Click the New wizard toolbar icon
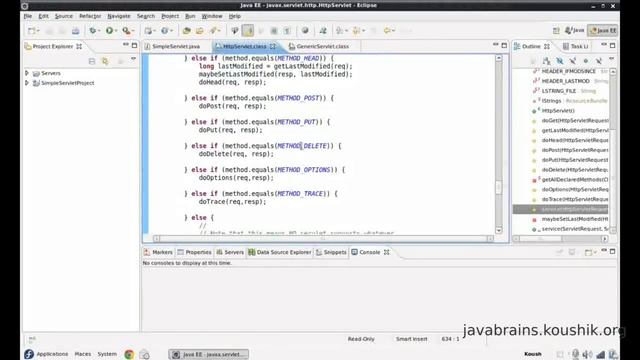Screen dimensions: 640x360 (32, 31)
